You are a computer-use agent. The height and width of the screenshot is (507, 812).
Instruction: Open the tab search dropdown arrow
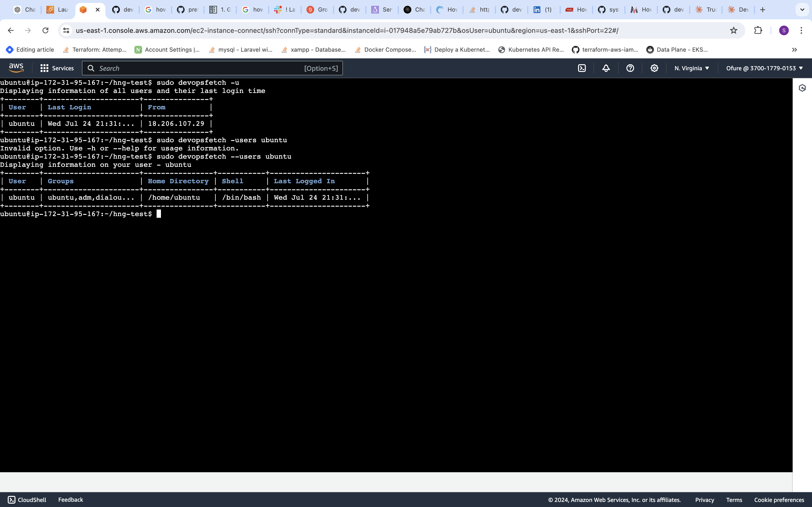tap(802, 10)
